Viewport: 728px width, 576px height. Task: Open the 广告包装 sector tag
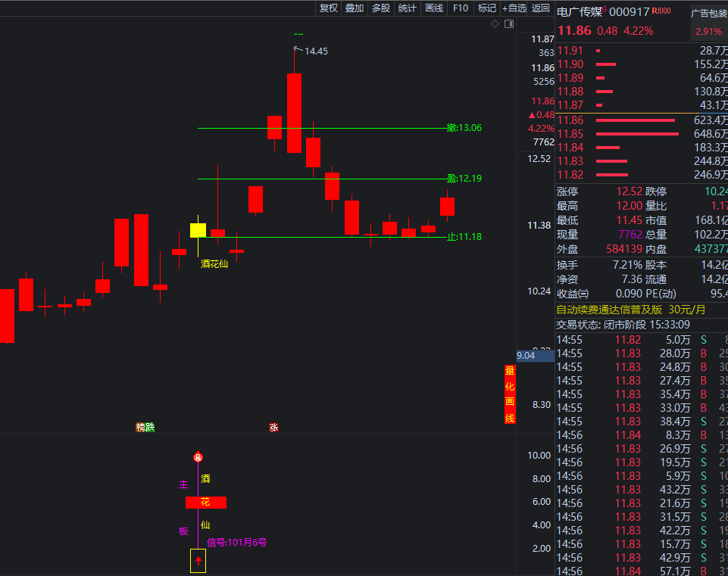(708, 13)
